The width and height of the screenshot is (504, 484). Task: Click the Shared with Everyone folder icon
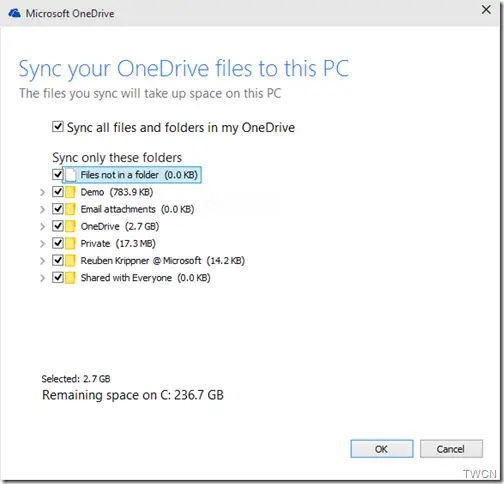click(x=70, y=278)
